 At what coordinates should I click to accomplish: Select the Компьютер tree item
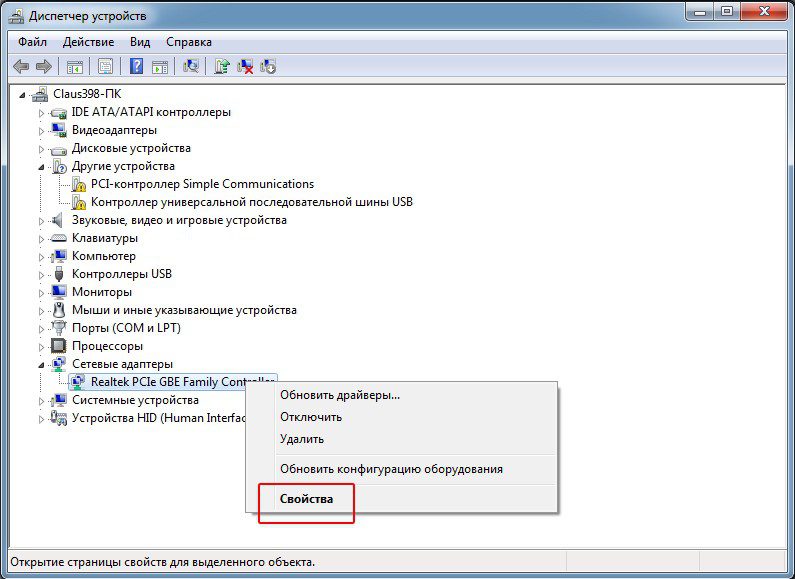pos(104,256)
